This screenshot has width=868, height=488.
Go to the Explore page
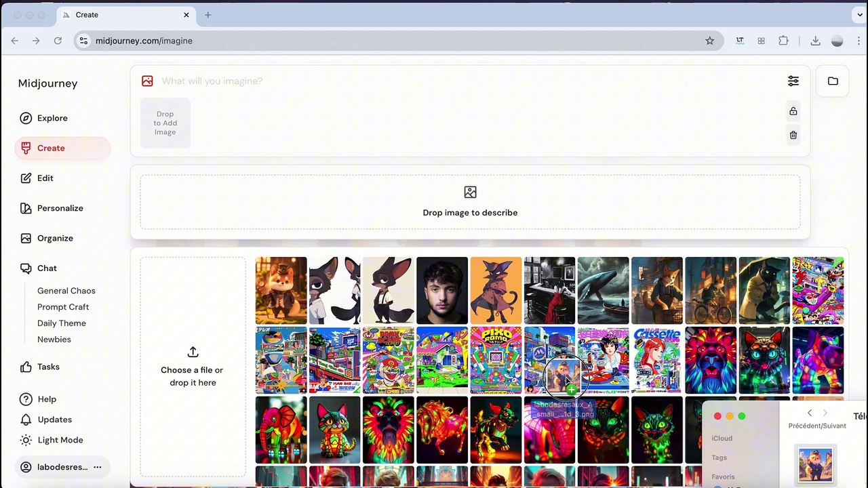tap(52, 118)
